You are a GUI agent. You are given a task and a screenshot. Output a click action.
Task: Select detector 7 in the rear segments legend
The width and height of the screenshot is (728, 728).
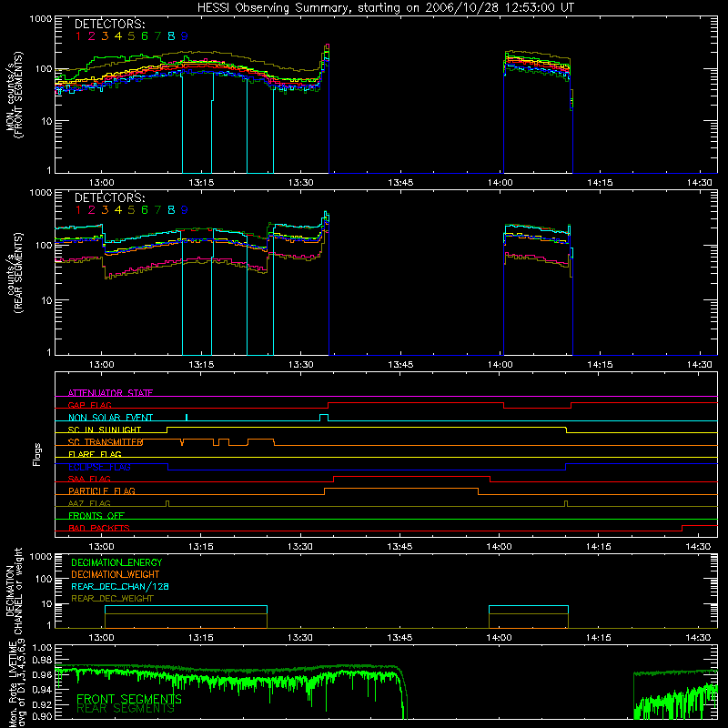(x=157, y=210)
